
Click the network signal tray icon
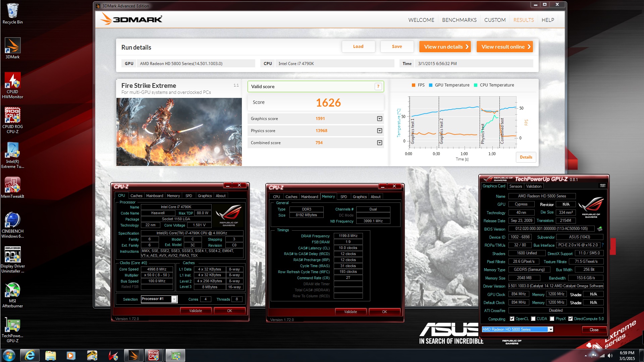point(602,356)
